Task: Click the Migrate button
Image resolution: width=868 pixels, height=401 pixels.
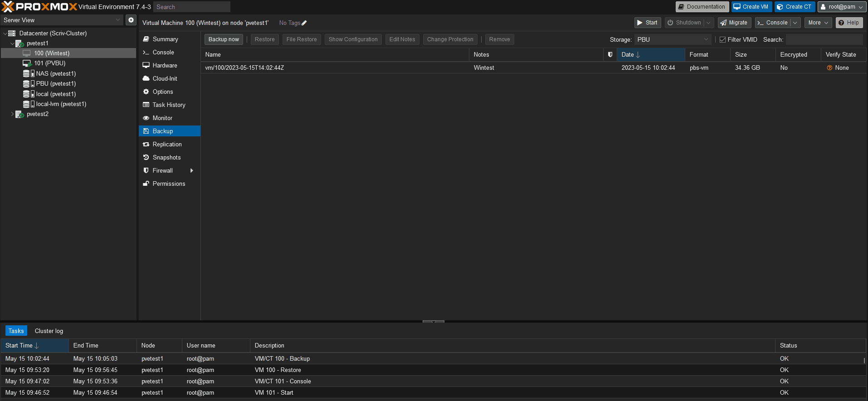Action: coord(734,23)
